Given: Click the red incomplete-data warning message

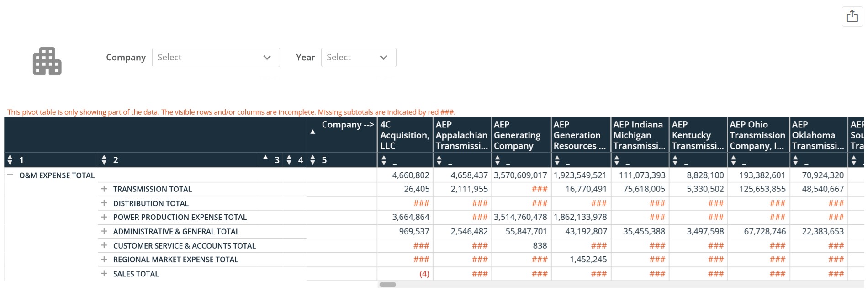Looking at the screenshot, I should coord(231,112).
